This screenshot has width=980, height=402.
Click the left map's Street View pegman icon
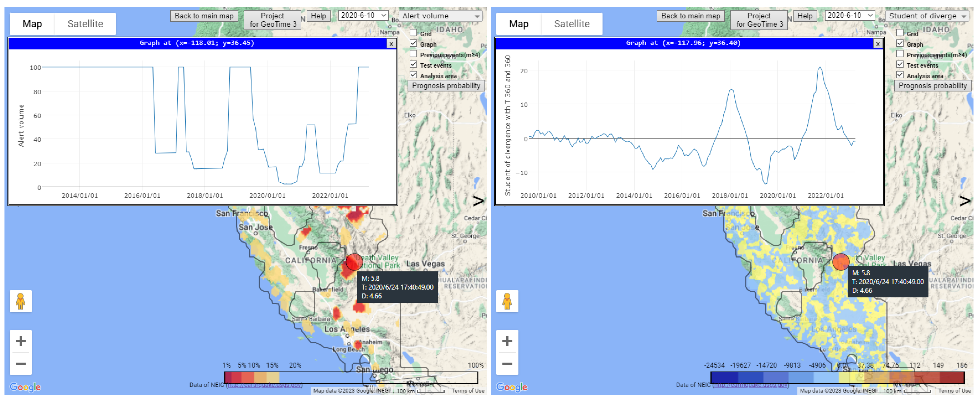[x=21, y=301]
